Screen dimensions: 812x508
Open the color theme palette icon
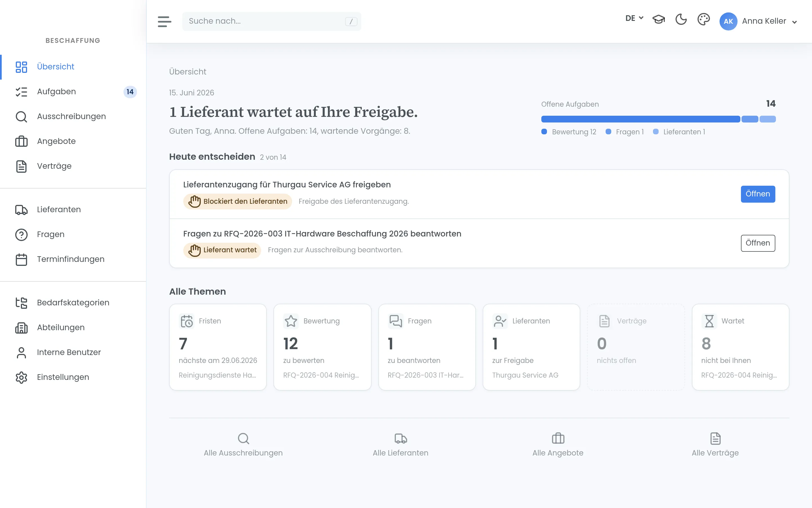point(703,19)
